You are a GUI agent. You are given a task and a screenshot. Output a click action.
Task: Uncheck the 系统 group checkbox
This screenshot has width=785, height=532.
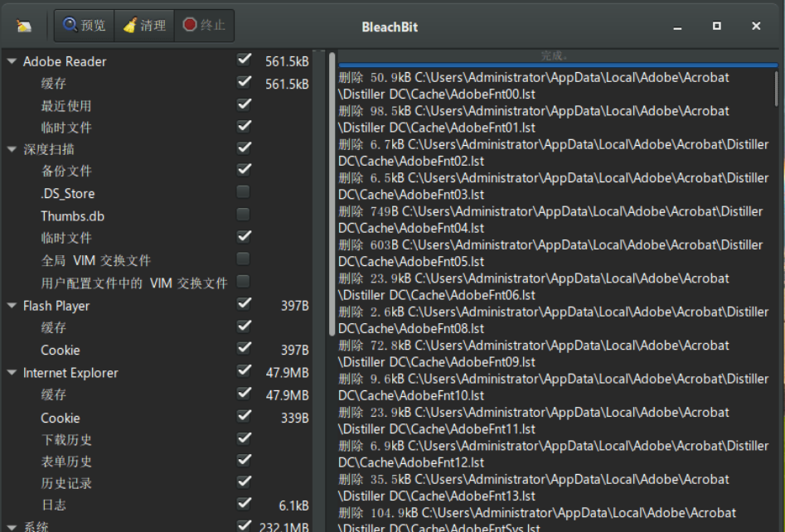tap(244, 525)
